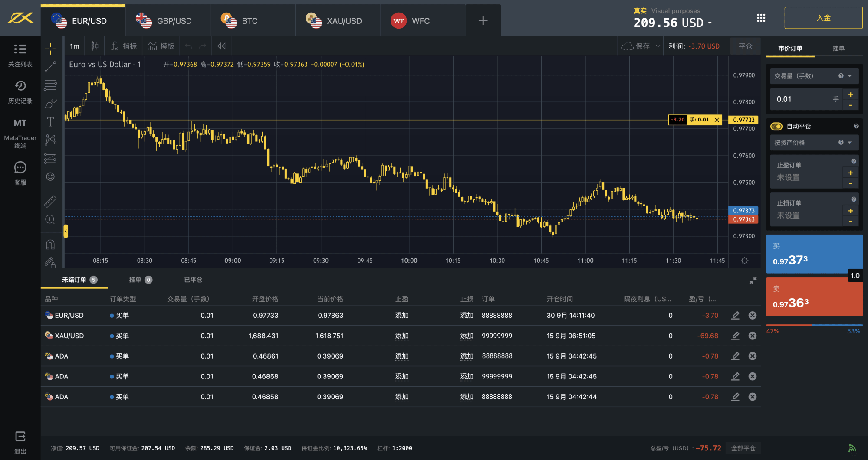Open chart settings gear icon
The width and height of the screenshot is (868, 460).
click(x=744, y=261)
